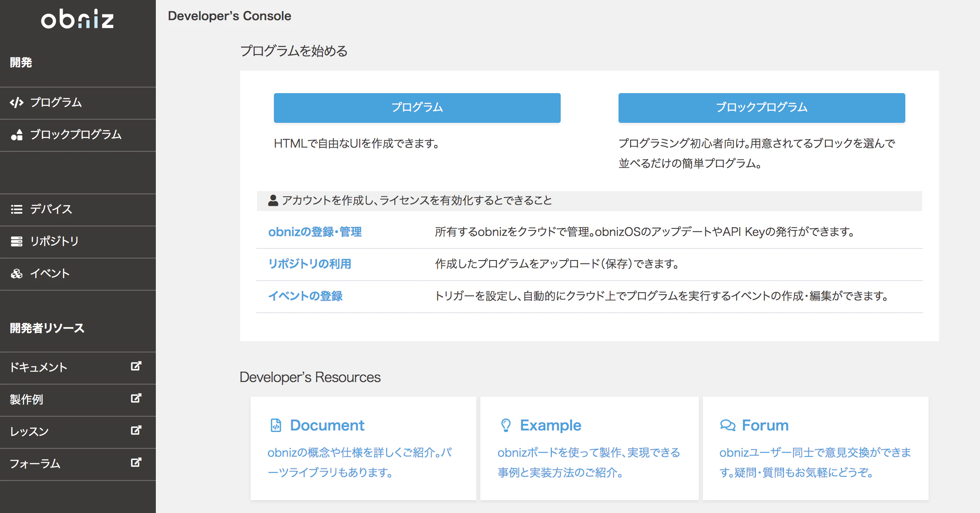Click external link icon on ドキュメント row

click(x=136, y=366)
